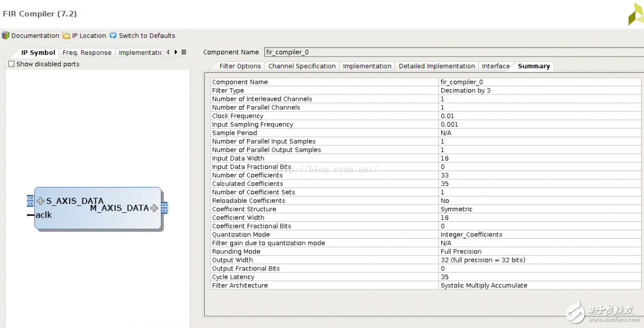The width and height of the screenshot is (644, 328).
Task: Click the Xilinx logo in top corner
Action: tap(635, 14)
